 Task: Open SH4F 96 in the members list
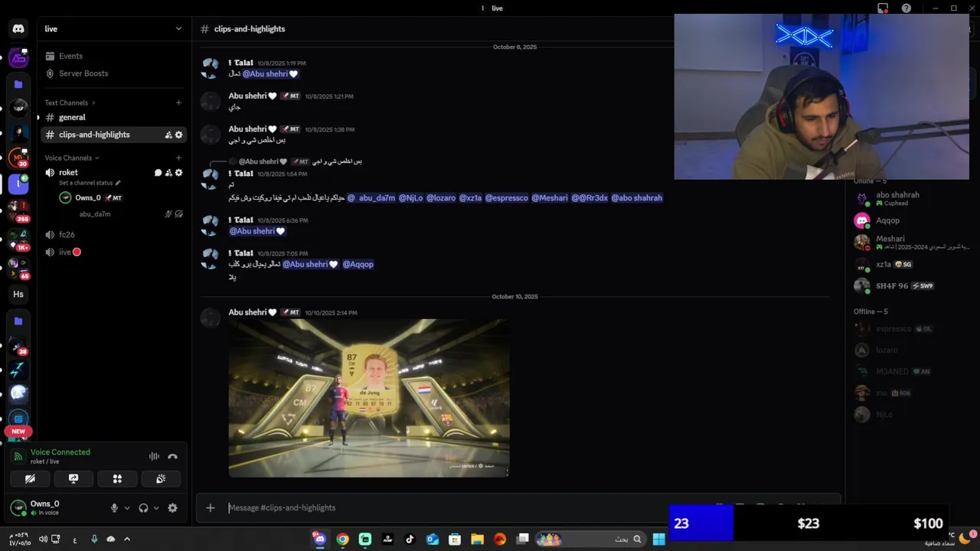tap(910, 285)
